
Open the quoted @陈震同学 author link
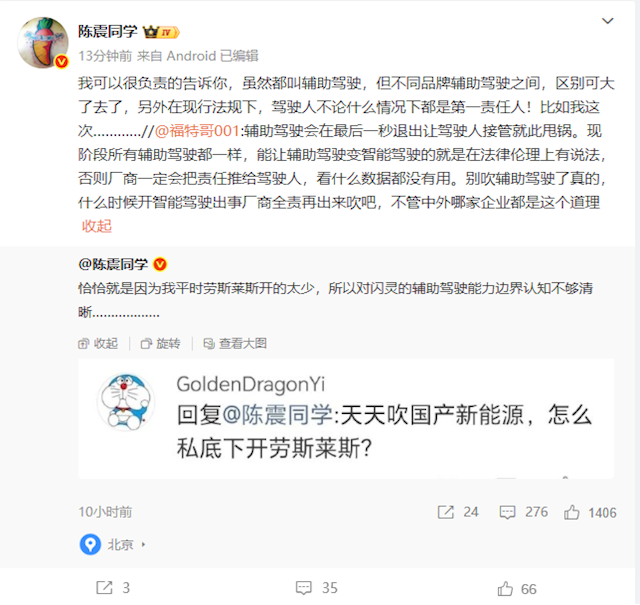(x=113, y=265)
